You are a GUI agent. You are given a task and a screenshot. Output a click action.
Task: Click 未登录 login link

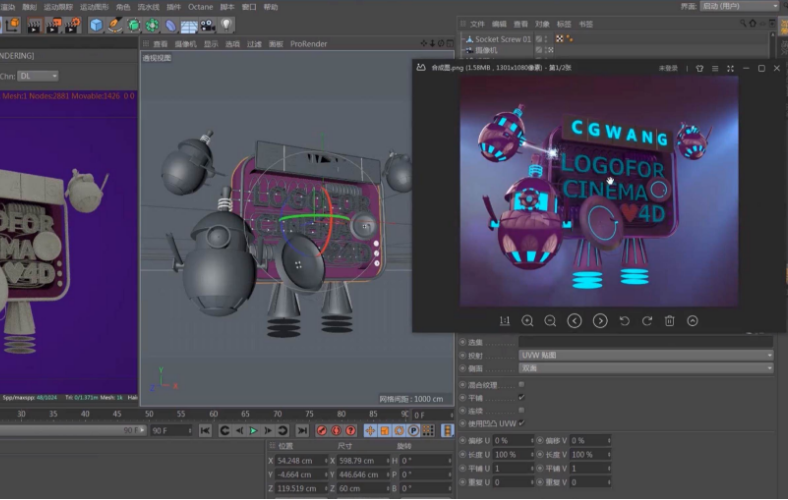click(668, 68)
